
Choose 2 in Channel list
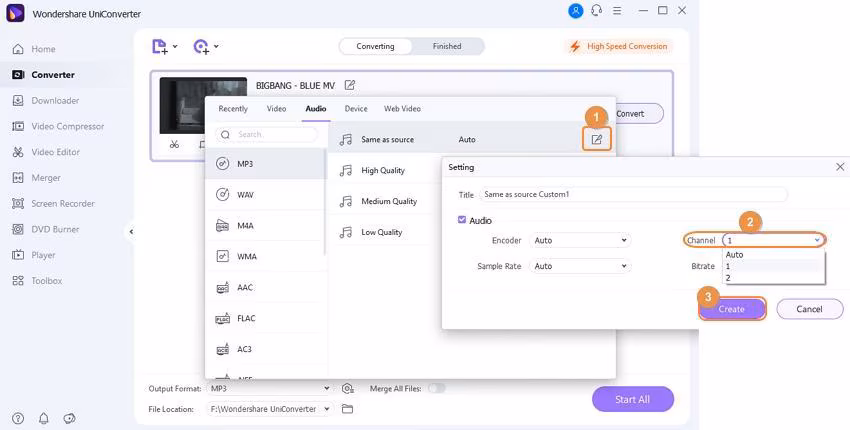pyautogui.click(x=774, y=278)
